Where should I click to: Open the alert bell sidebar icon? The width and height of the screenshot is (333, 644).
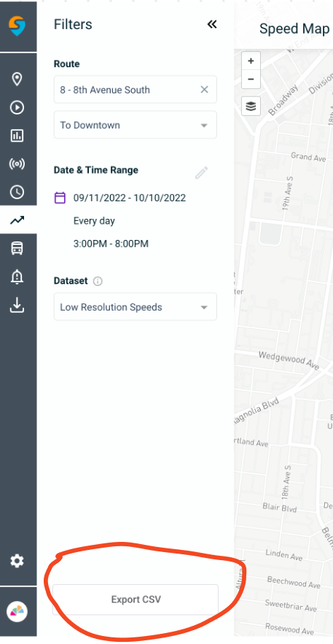point(17,277)
